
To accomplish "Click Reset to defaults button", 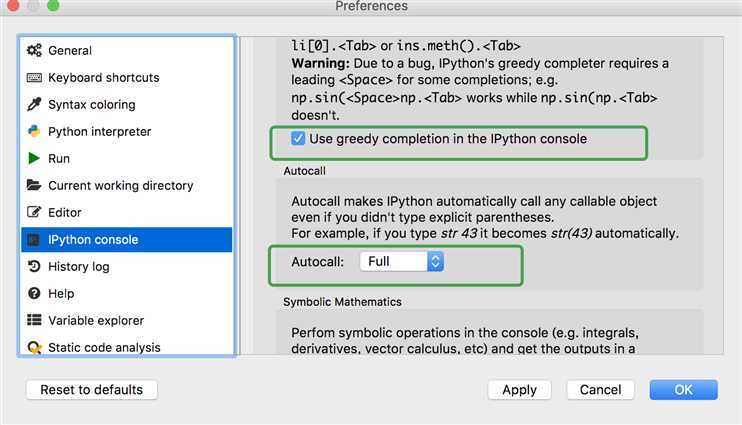I will pos(92,390).
